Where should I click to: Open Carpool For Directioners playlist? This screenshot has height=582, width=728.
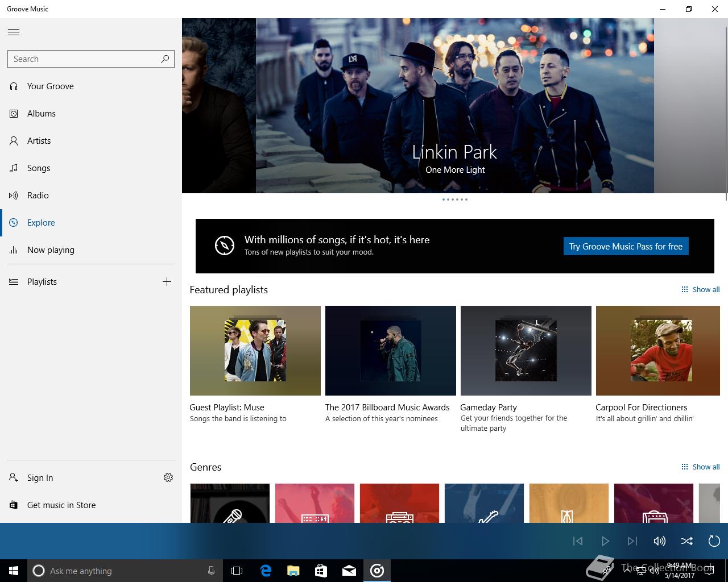point(658,351)
